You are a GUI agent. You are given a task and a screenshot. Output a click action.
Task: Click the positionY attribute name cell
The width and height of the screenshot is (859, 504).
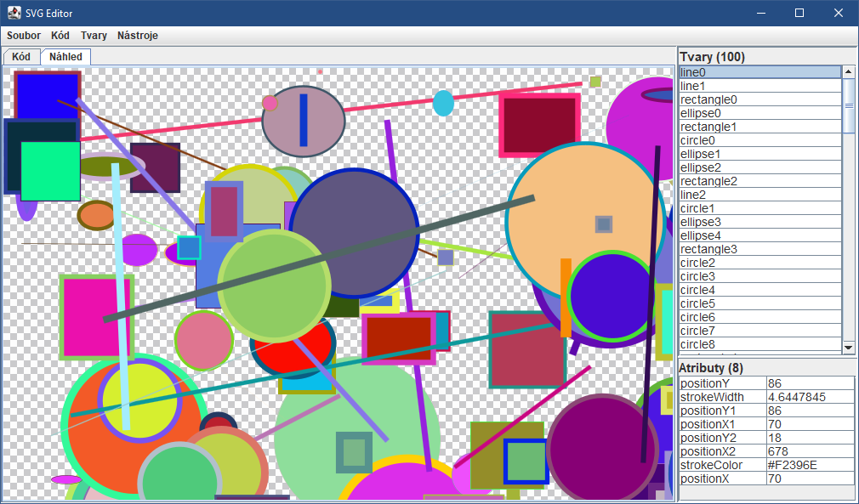coord(723,383)
